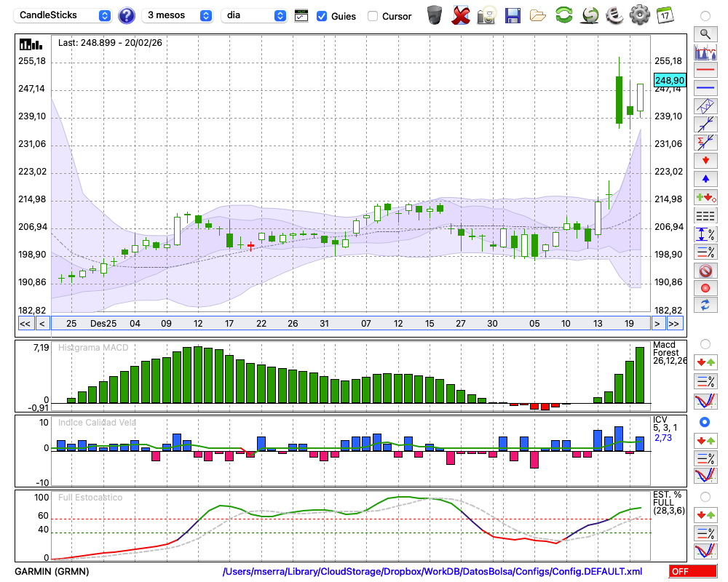Open the CandleSticks chart type dropdown
Image resolution: width=728 pixels, height=582 pixels.
click(x=64, y=15)
